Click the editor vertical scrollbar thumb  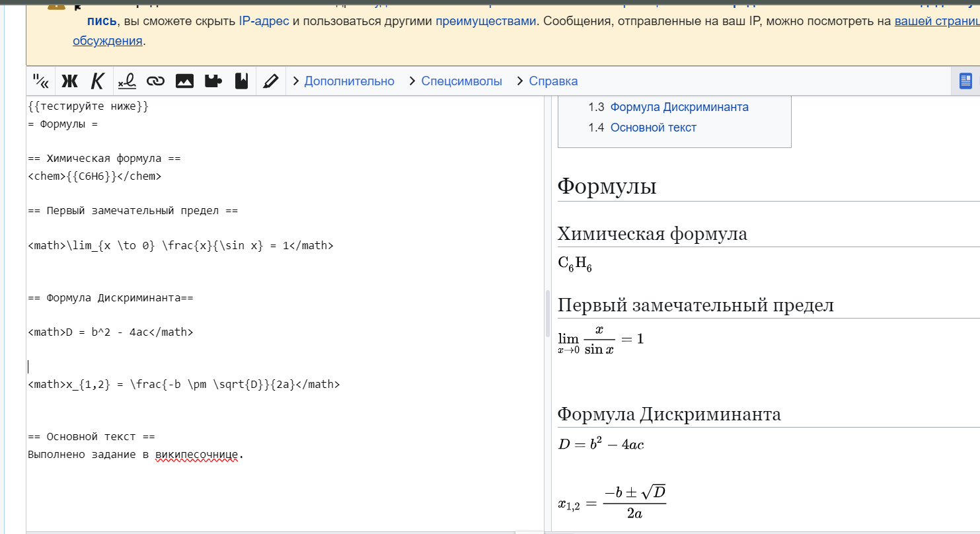[547, 313]
